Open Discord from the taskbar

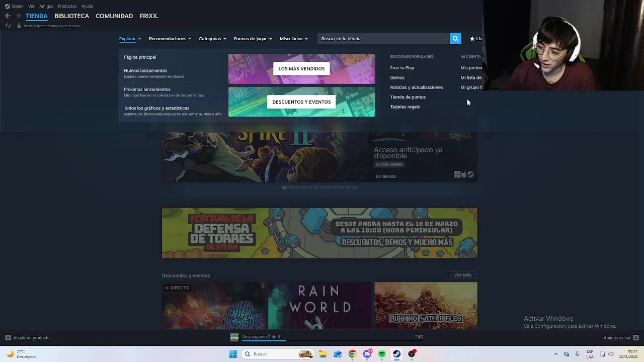(367, 354)
